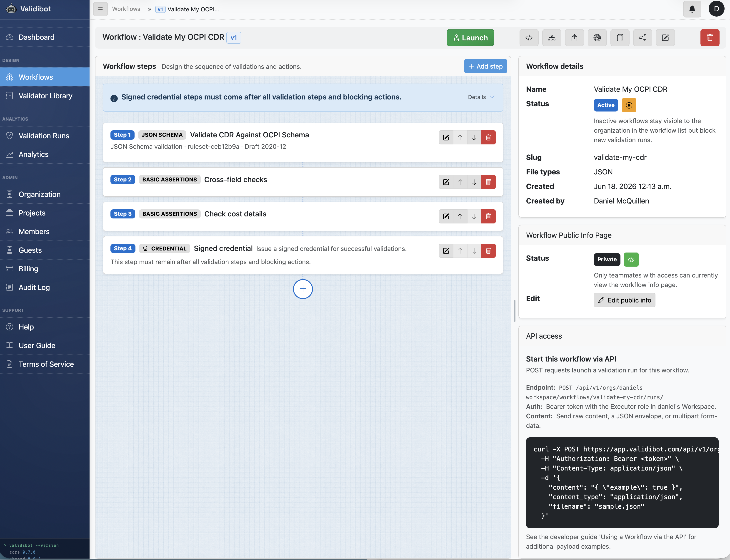This screenshot has height=560, width=730.
Task: Open Audit Log
Action: [45, 287]
